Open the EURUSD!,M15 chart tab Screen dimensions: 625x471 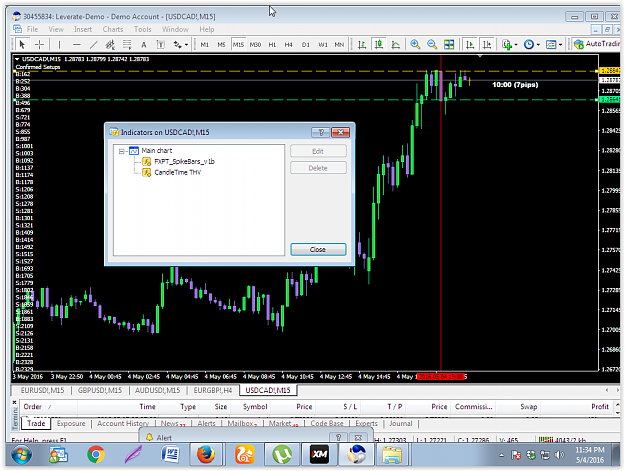click(42, 390)
